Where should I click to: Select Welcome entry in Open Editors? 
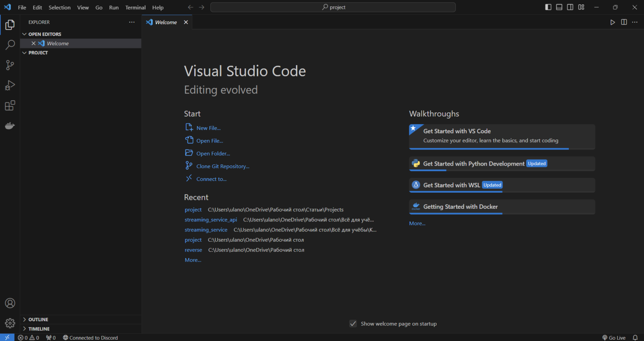(80, 44)
